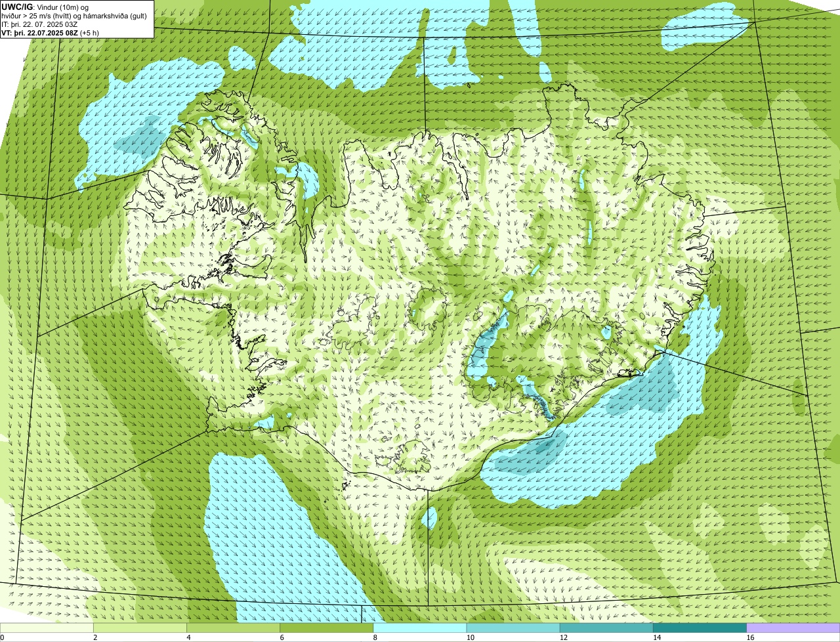The image size is (840, 642).
Task: Click the legend tick label "2"
Action: [x=95, y=637]
